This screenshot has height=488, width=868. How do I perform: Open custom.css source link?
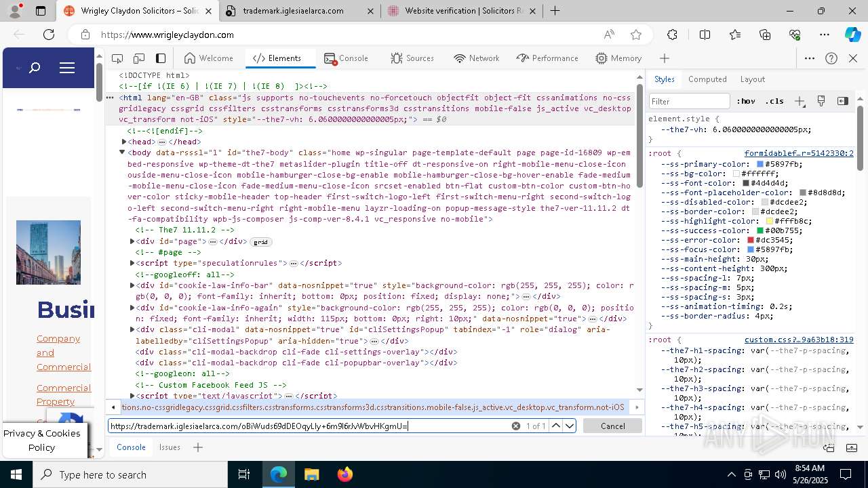799,340
